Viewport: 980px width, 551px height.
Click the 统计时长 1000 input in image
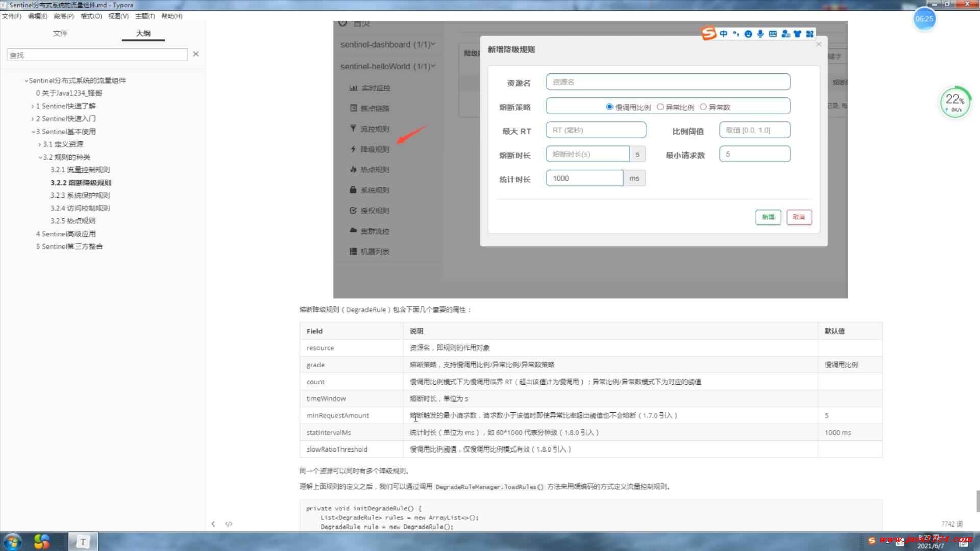[584, 178]
